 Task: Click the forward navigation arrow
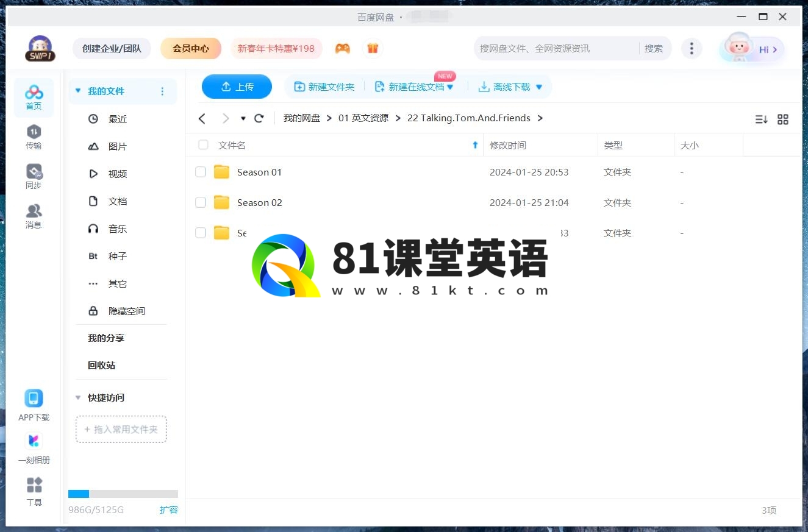pos(226,118)
